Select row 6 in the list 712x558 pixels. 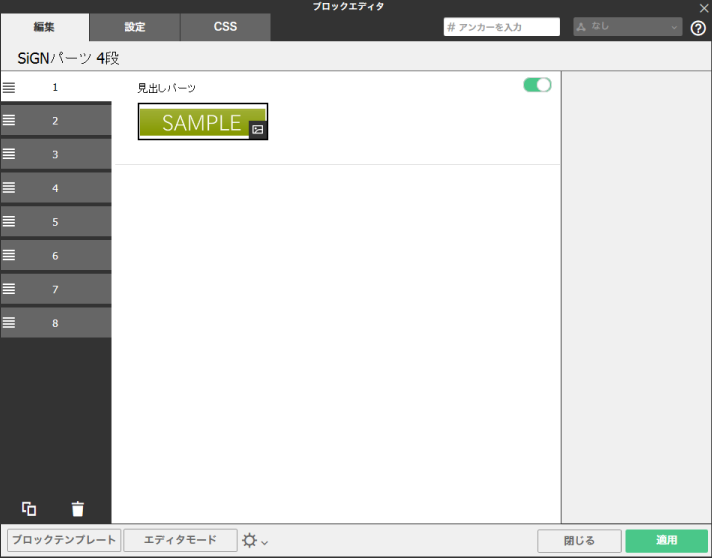pos(56,255)
